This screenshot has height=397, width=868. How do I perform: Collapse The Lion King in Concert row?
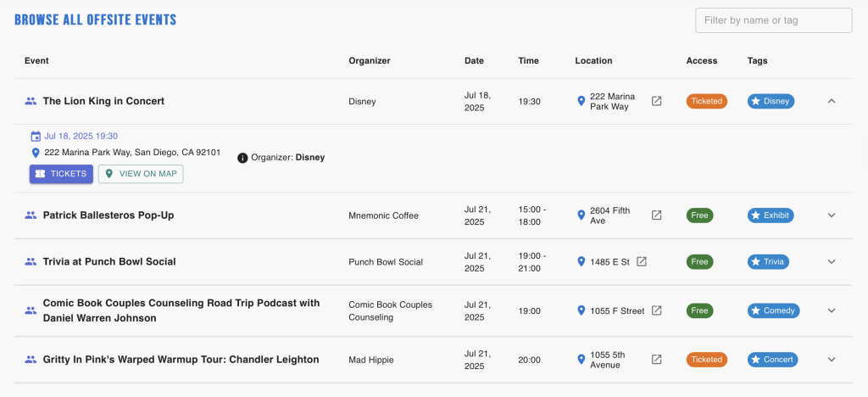831,101
